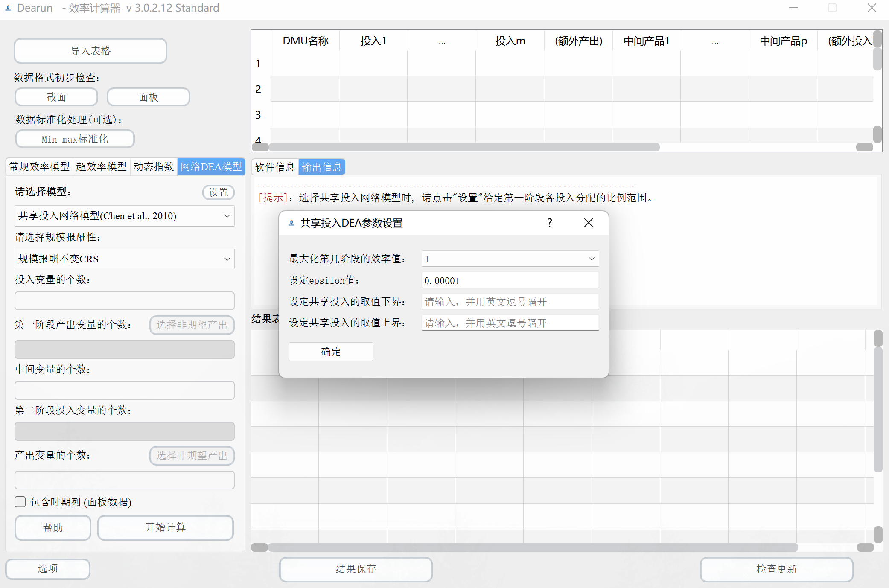Click the 确定 button in dialog
889x588 pixels.
point(331,352)
